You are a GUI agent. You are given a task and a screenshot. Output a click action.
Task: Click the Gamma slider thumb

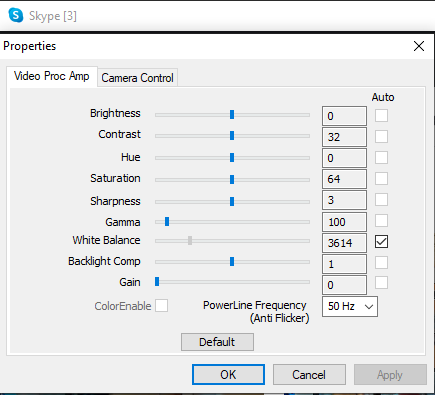[x=167, y=221]
